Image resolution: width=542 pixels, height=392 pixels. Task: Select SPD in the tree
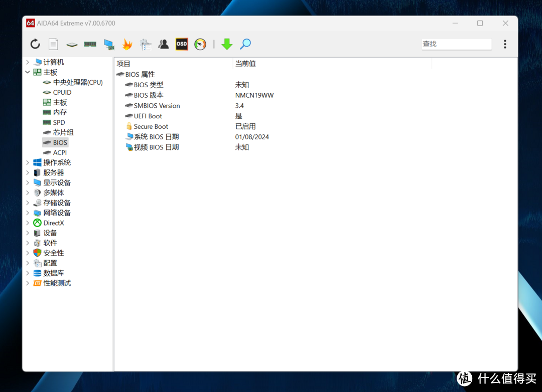(54, 122)
